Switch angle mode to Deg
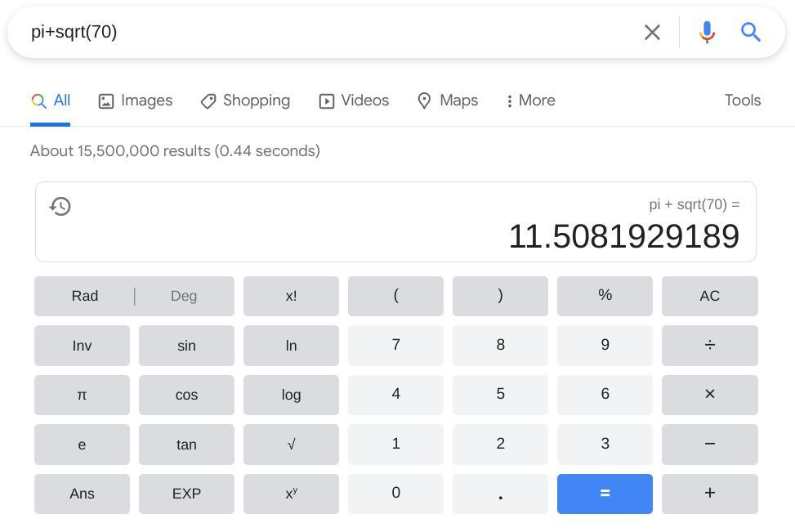The width and height of the screenshot is (795, 532). click(184, 296)
